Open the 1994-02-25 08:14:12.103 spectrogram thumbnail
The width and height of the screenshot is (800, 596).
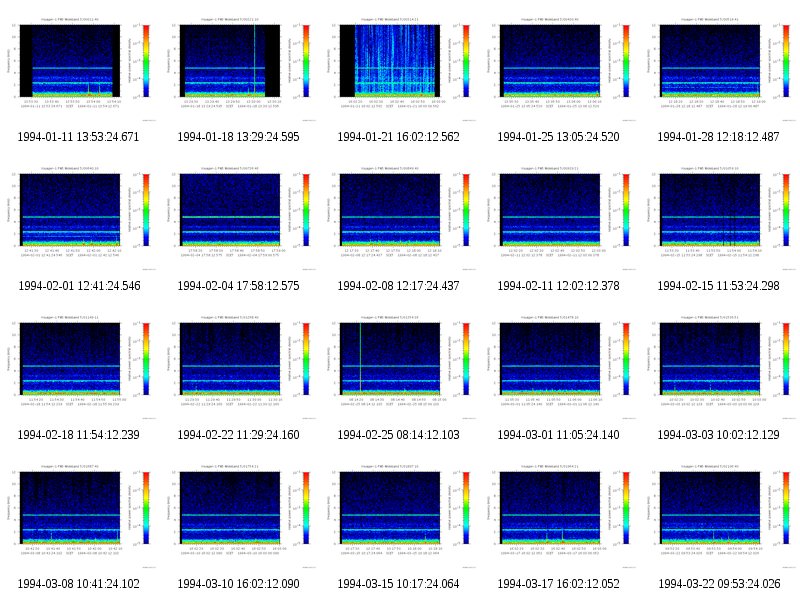(x=398, y=368)
